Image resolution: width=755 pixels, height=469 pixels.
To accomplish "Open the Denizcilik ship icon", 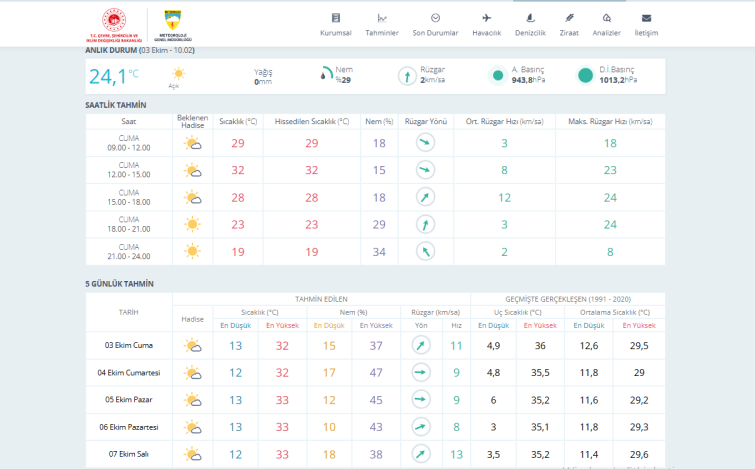I will point(530,18).
